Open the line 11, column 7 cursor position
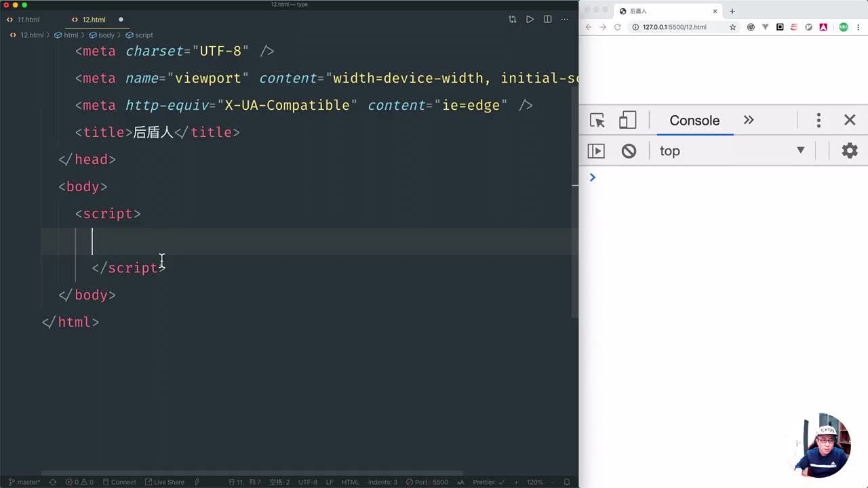868x488 pixels. pyautogui.click(x=245, y=482)
